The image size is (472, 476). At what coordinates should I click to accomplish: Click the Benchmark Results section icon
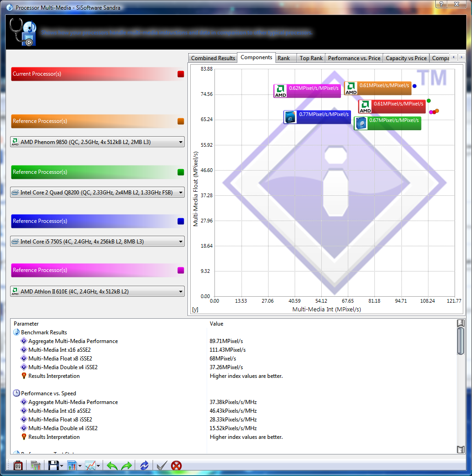click(x=16, y=332)
